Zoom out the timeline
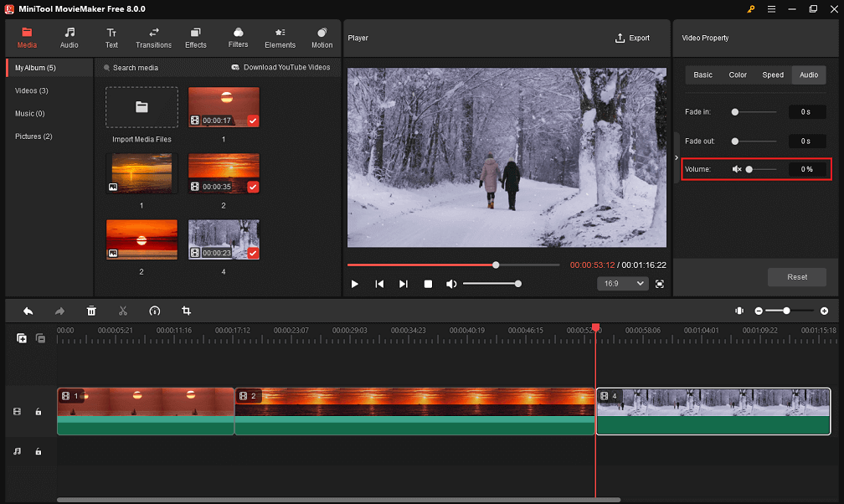 759,311
